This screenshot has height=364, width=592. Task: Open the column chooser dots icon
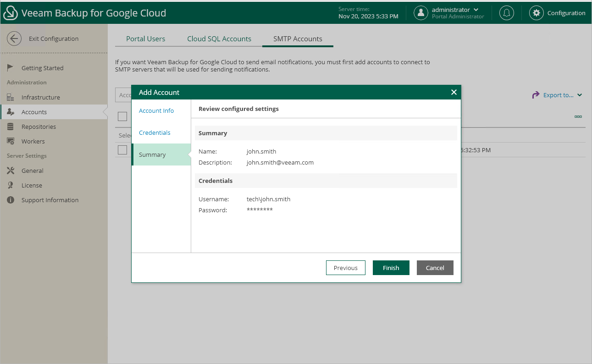click(x=578, y=117)
